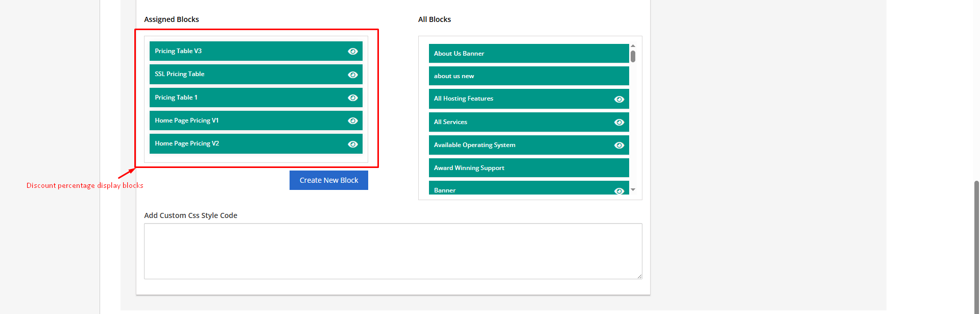This screenshot has height=314, width=980.
Task: Click eye icon on SSL Pricing Table
Action: tap(352, 75)
